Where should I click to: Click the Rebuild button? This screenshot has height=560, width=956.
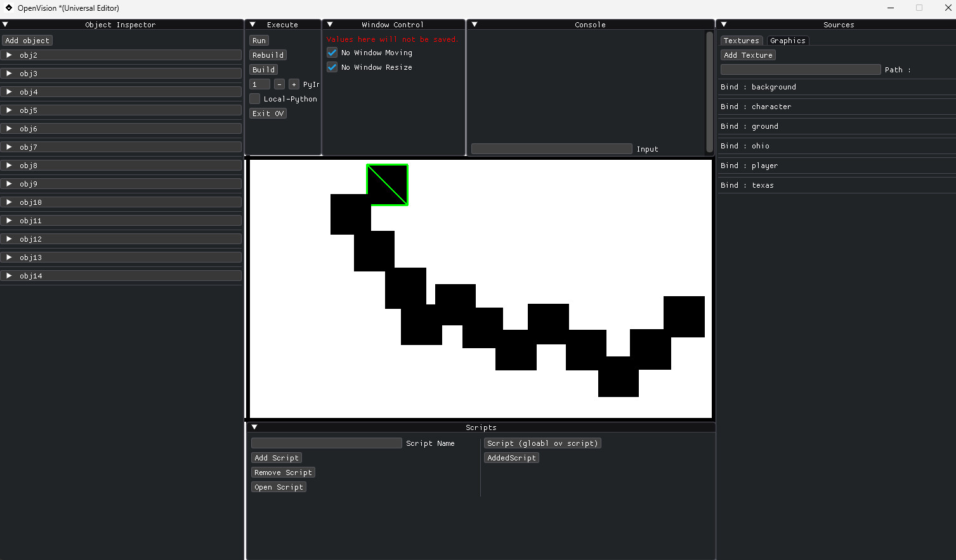[267, 55]
